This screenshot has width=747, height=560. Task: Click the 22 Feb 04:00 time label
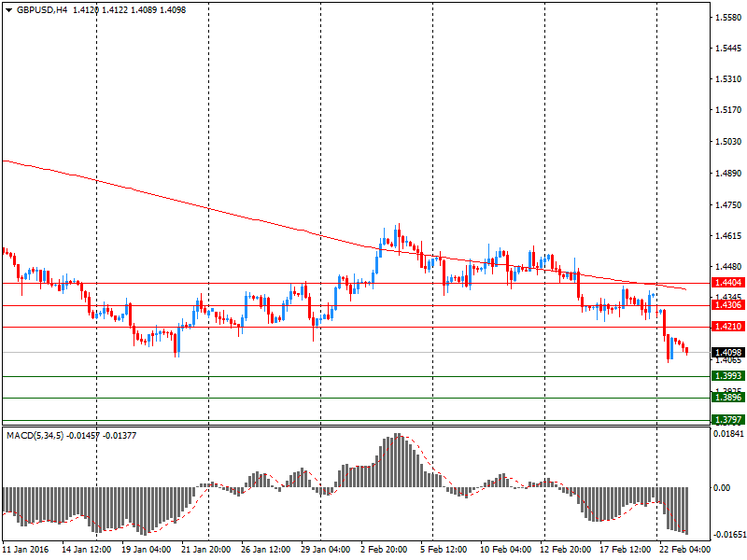click(684, 549)
